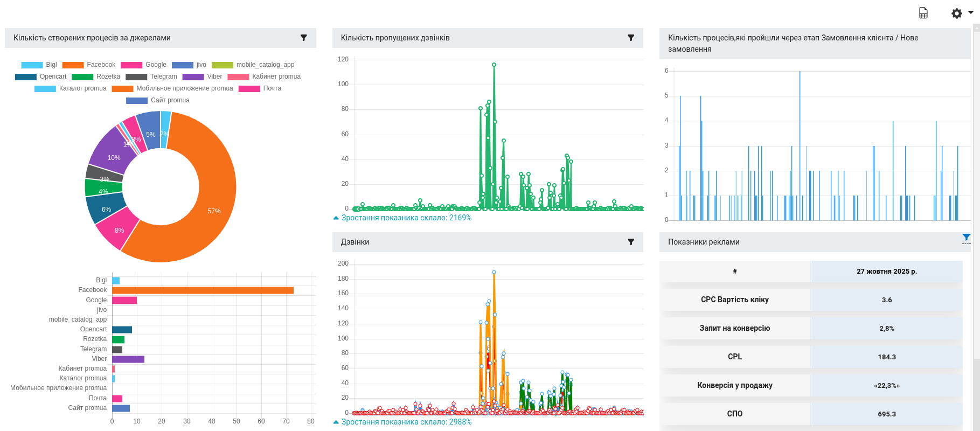Open filter for missed calls widget
The image size is (980, 431).
click(631, 38)
